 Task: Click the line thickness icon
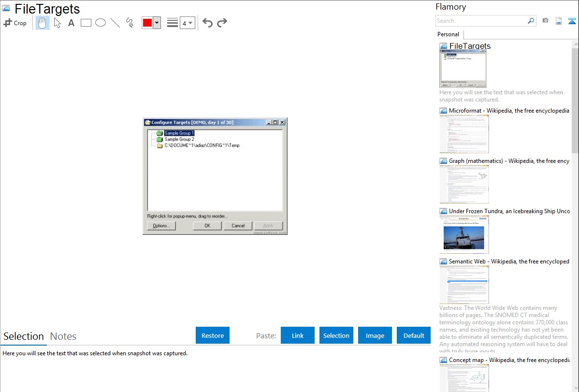(x=173, y=23)
